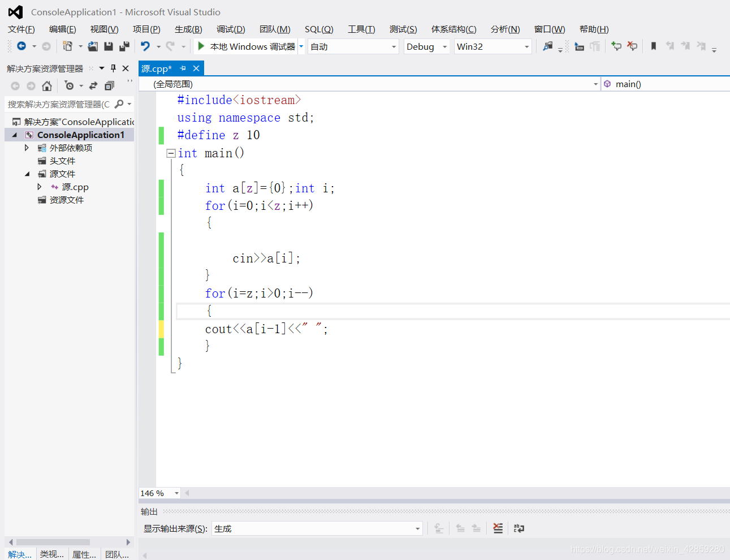Click the pending changes filter clock icon
Image resolution: width=730 pixels, height=560 pixels.
[x=69, y=86]
